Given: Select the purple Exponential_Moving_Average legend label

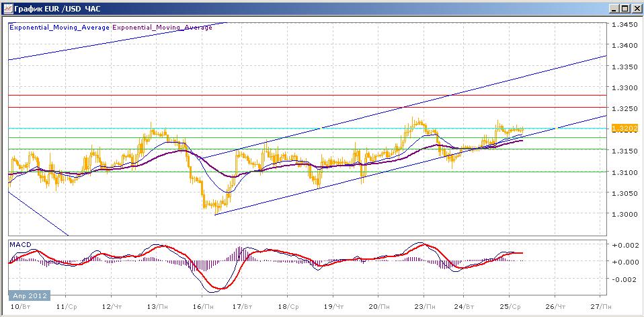Looking at the screenshot, I should pos(162,28).
